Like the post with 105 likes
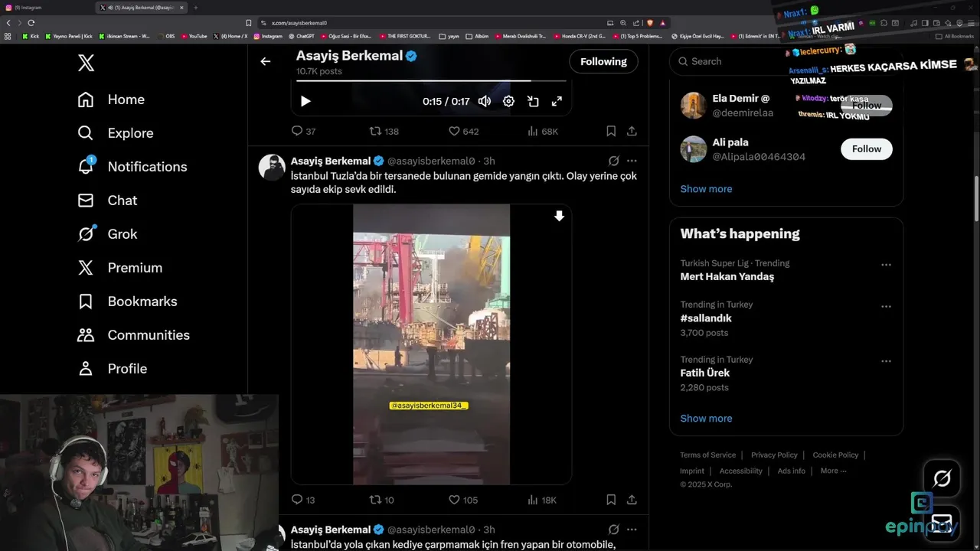The image size is (980, 551). [x=463, y=500]
